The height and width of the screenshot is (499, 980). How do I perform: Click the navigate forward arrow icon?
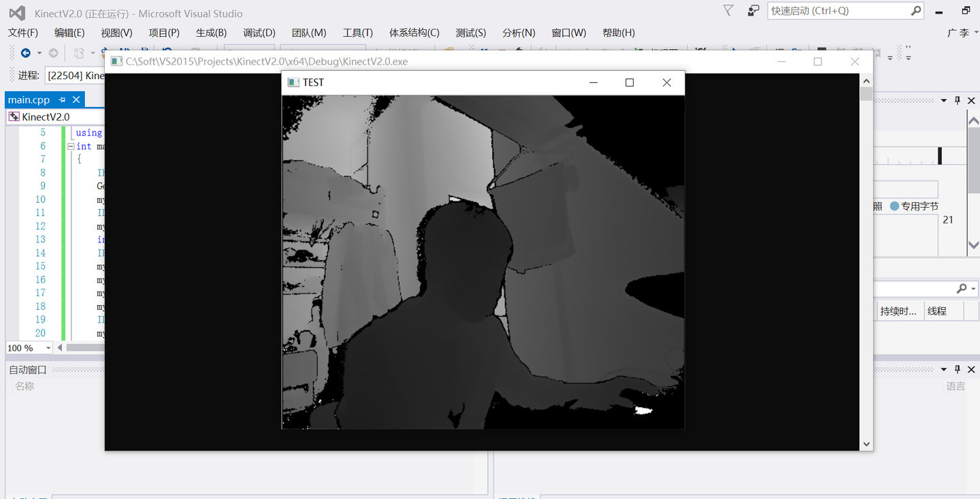click(x=52, y=52)
